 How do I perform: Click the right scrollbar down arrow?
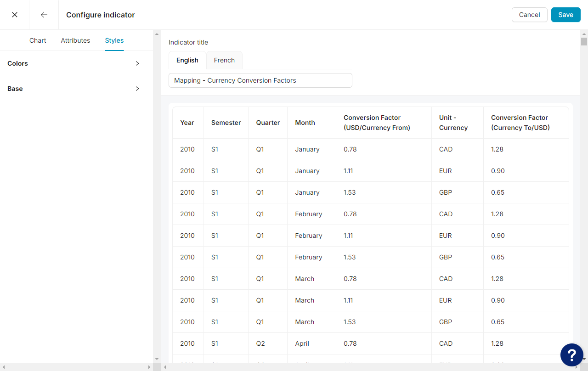584,360
